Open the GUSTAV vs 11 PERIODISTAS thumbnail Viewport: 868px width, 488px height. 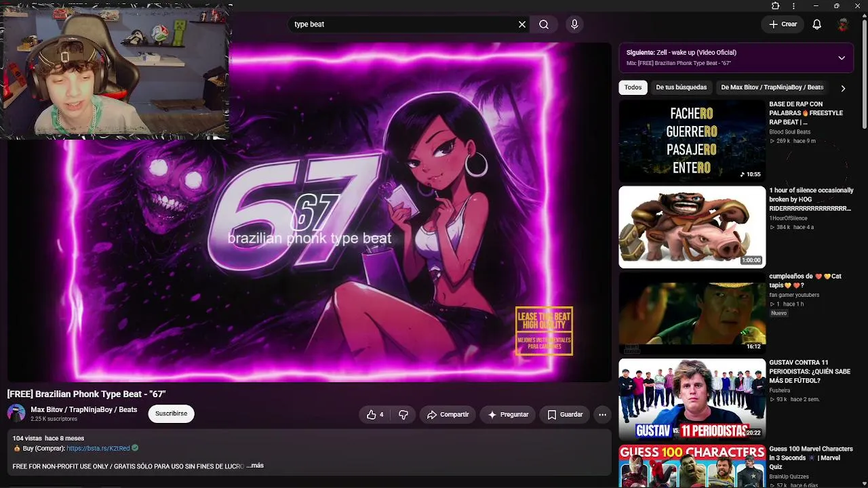click(x=692, y=399)
